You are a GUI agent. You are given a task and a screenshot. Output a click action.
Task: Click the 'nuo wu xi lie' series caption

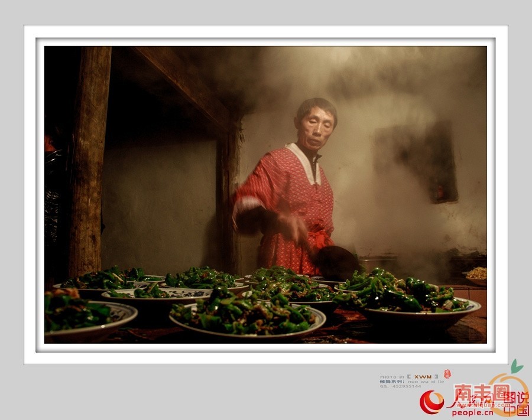coord(424,382)
